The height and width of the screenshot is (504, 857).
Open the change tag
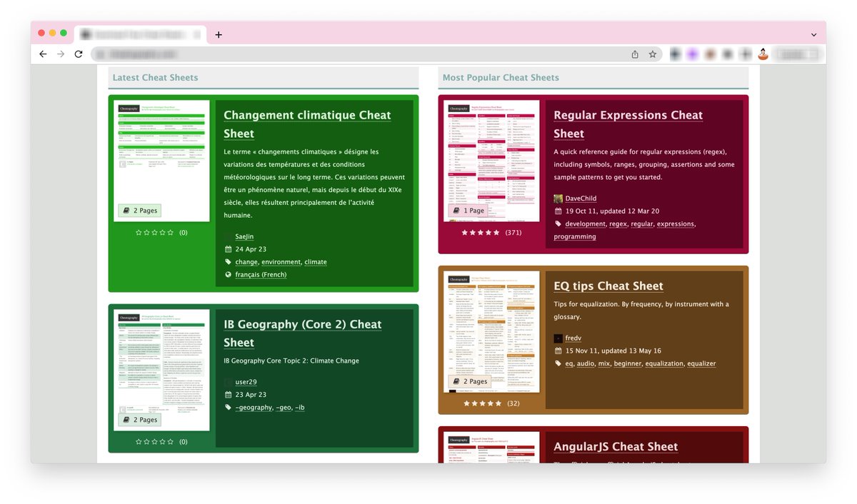(246, 262)
